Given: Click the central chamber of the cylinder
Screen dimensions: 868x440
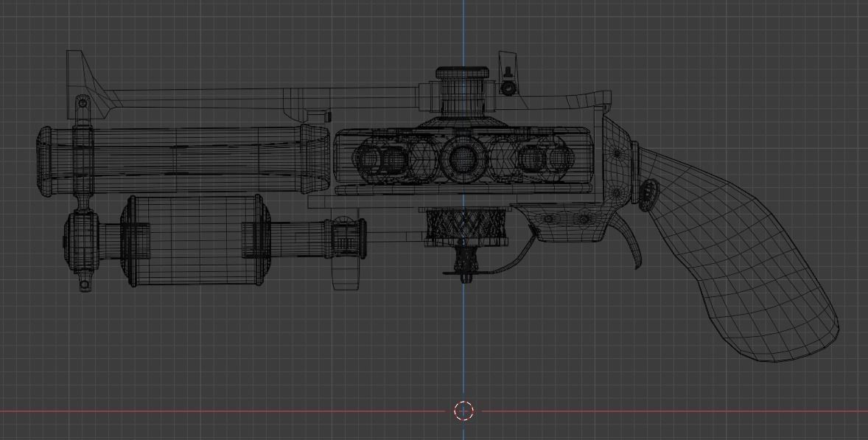Looking at the screenshot, I should (x=463, y=158).
